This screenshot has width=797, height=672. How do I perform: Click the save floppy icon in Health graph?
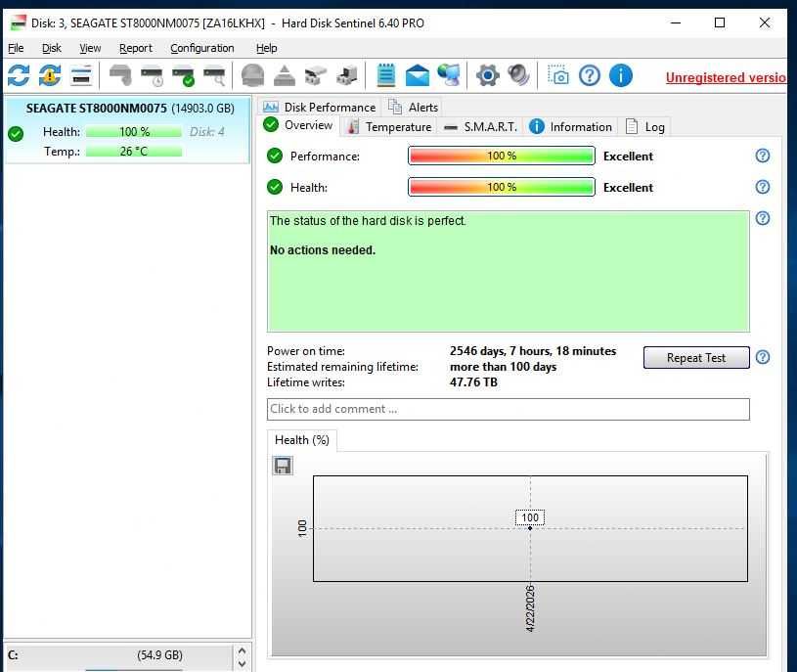[283, 466]
